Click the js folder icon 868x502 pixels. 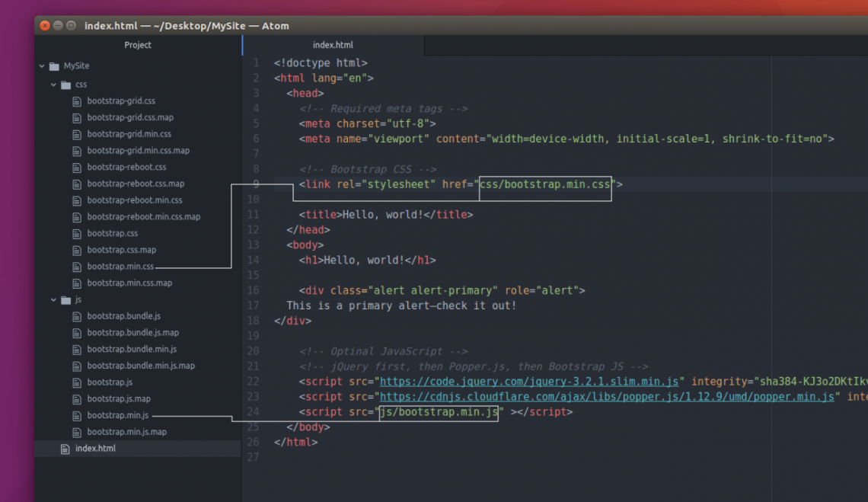pyautogui.click(x=66, y=300)
